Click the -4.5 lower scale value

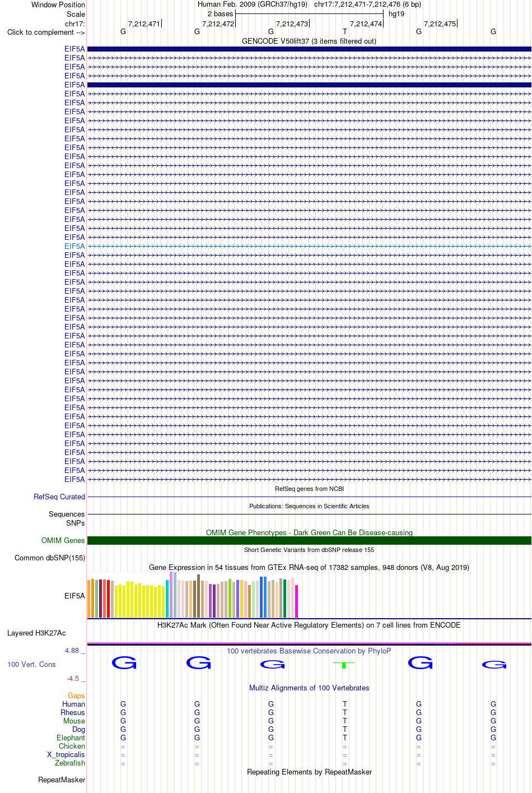coord(73,678)
